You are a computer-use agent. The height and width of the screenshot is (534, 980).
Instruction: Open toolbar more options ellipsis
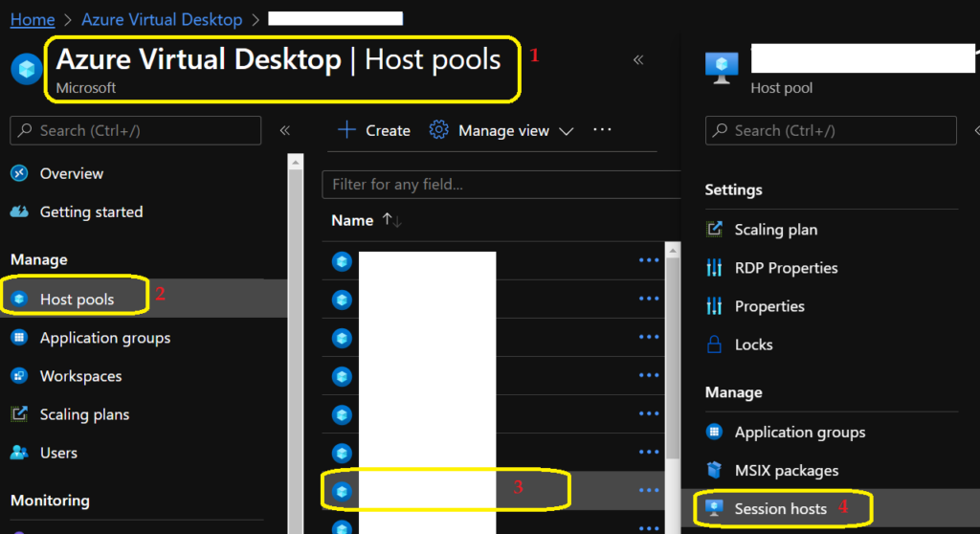(x=602, y=129)
